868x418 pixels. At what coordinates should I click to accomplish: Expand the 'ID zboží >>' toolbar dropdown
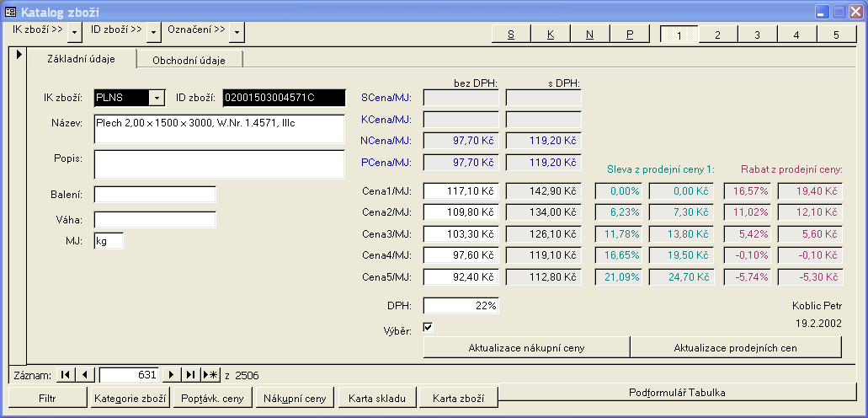(153, 31)
